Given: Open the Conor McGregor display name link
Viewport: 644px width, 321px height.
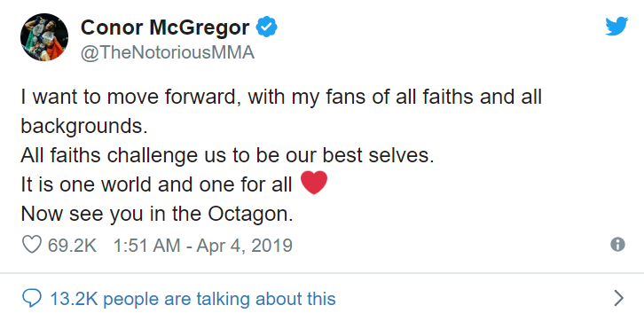Looking at the screenshot, I should pos(165,27).
